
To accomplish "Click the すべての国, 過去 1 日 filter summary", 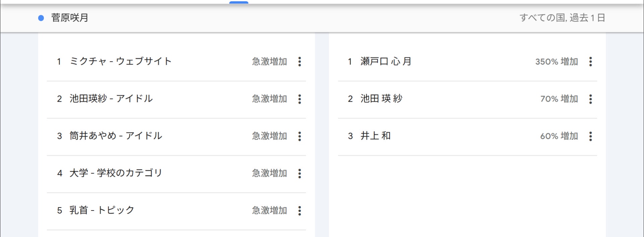I will tap(562, 18).
